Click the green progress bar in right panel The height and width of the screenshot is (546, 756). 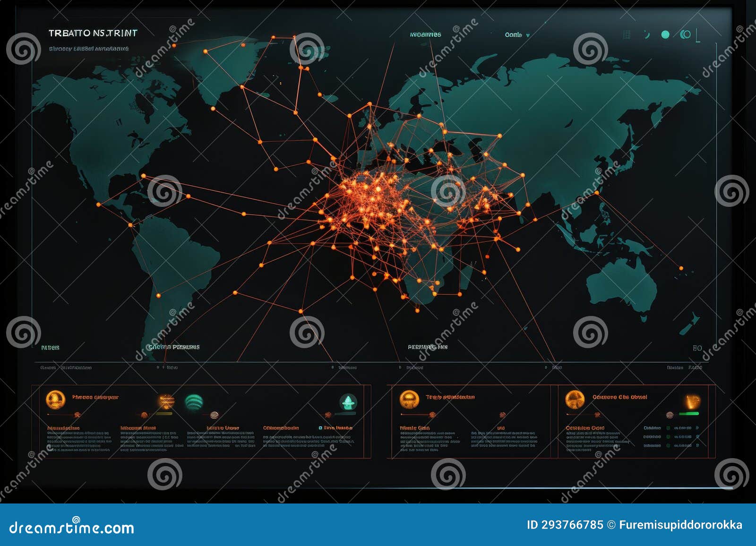point(689,414)
